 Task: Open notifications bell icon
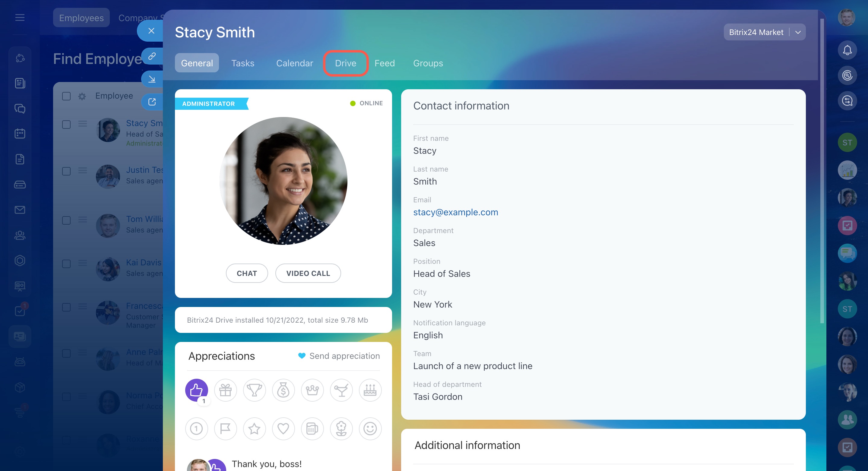tap(847, 50)
